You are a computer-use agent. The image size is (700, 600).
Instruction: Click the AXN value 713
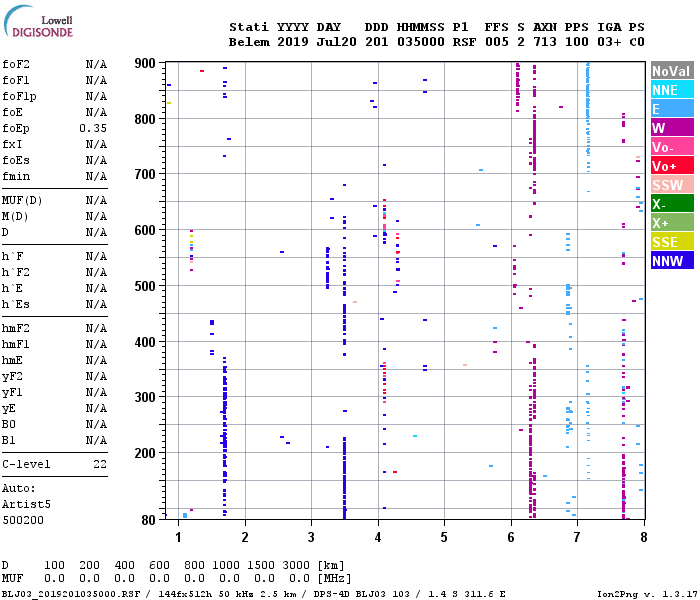click(545, 42)
